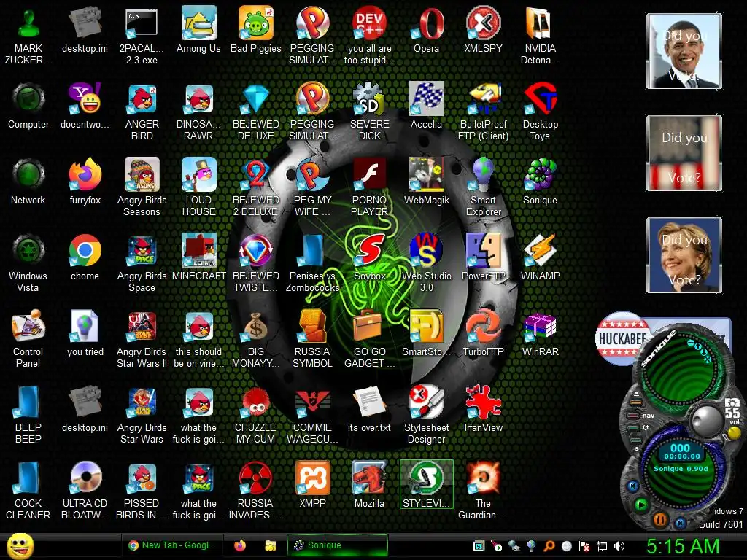Viewport: 747px width, 560px height.
Task: Launch XMLSPY from the desktop
Action: pyautogui.click(x=483, y=30)
